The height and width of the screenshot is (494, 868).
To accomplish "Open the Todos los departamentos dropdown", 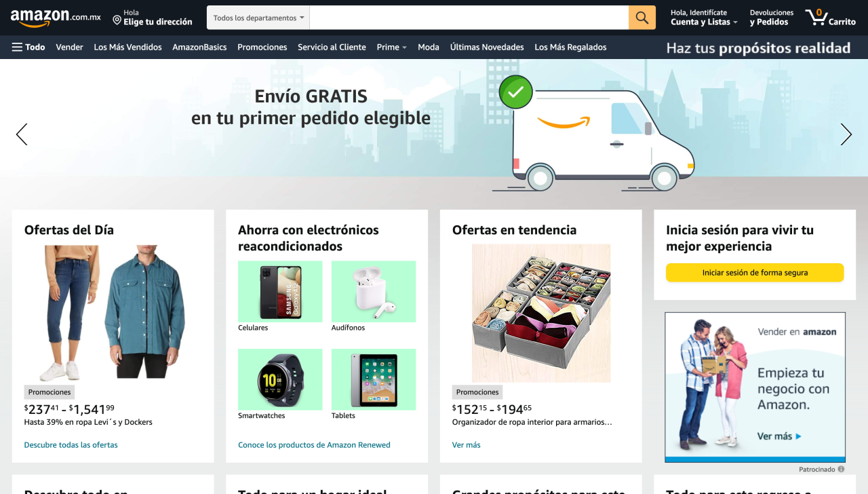I will pos(258,18).
